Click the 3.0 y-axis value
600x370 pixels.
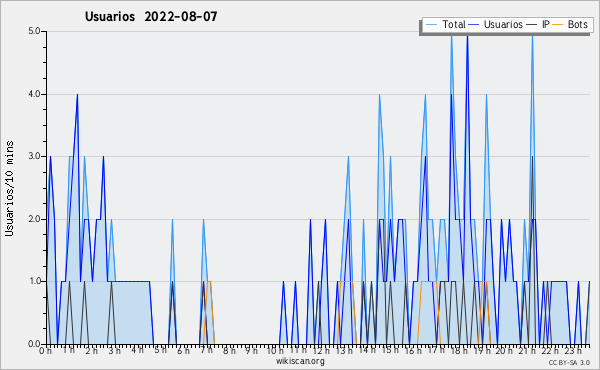coord(34,156)
